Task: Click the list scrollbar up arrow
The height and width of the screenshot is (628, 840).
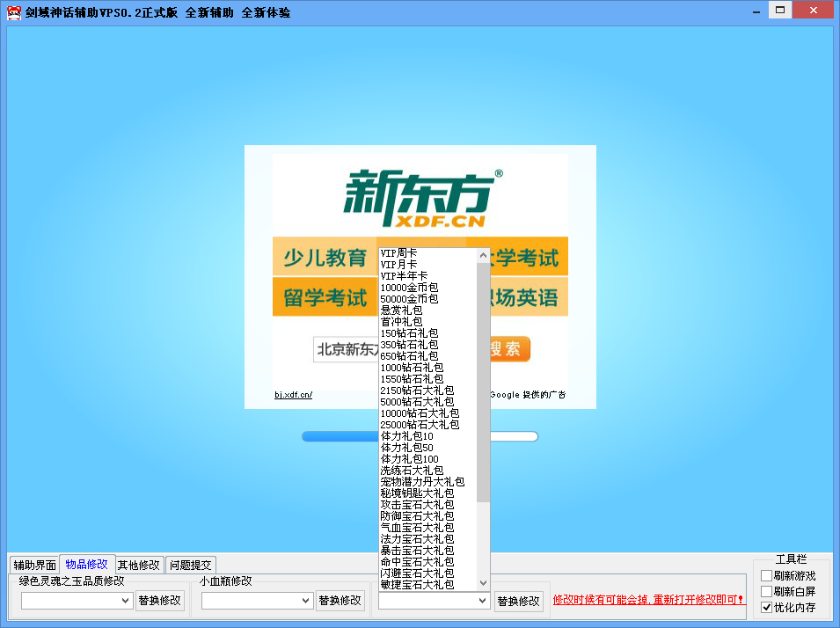Action: 483,255
